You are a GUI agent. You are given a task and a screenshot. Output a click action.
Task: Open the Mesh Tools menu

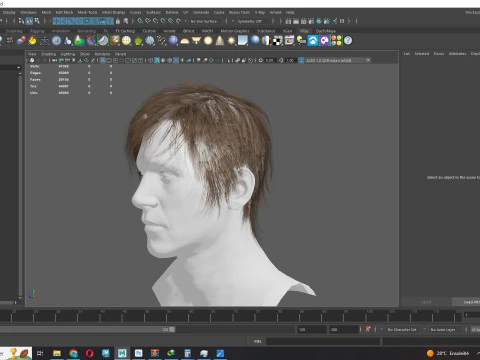pyautogui.click(x=87, y=12)
